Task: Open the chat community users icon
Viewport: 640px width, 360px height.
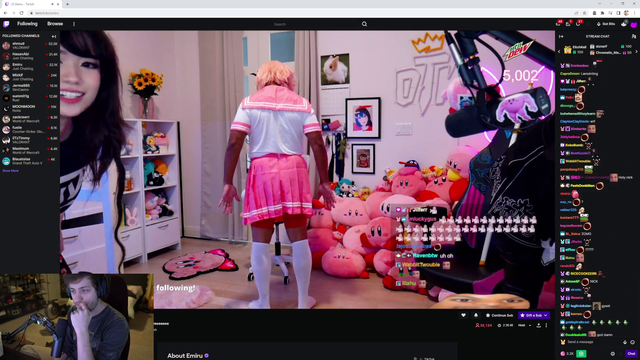Action: (634, 36)
